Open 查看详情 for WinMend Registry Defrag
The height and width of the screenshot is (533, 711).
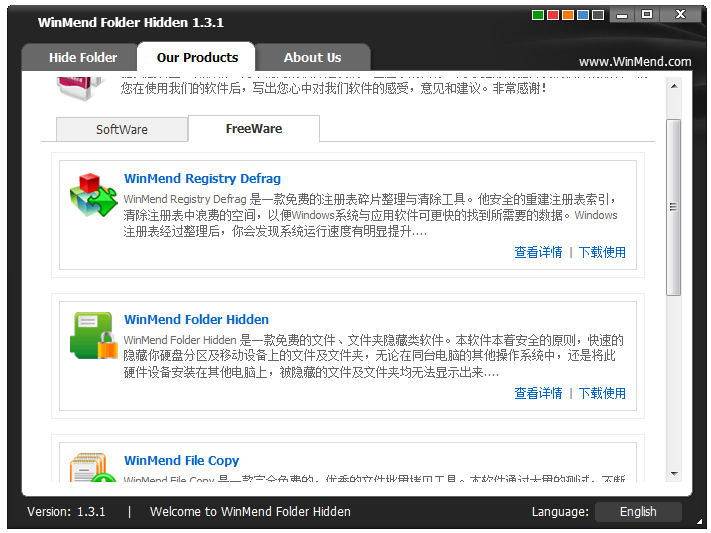[x=538, y=252]
